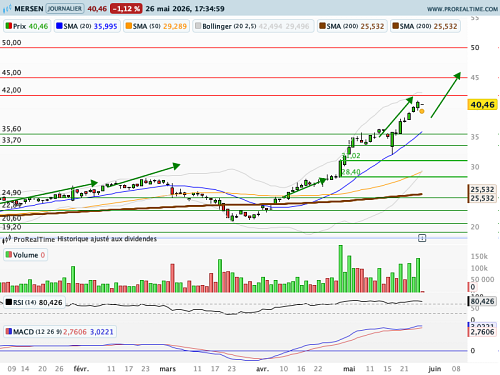Click the ProRealTime logo icon below the chart
Viewport: 500px width, 375px height.
coord(7,239)
